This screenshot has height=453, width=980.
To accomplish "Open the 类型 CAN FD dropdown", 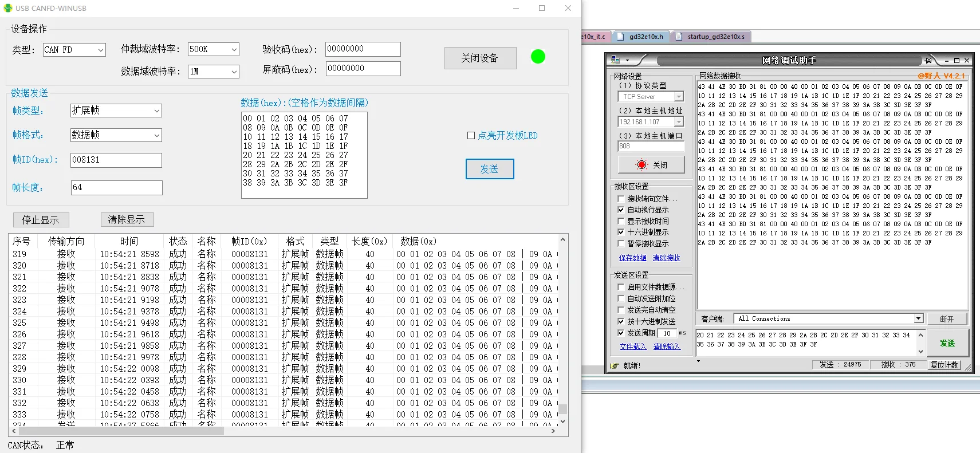I will (x=74, y=50).
